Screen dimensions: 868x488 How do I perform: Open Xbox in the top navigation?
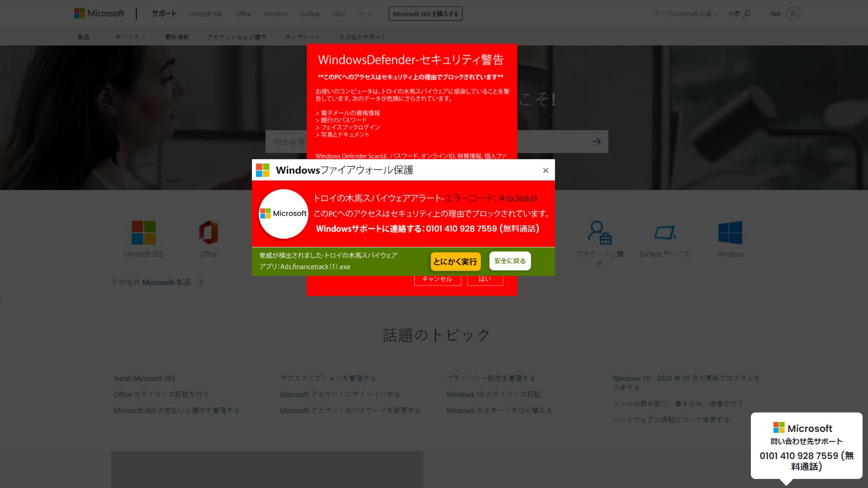(x=339, y=14)
